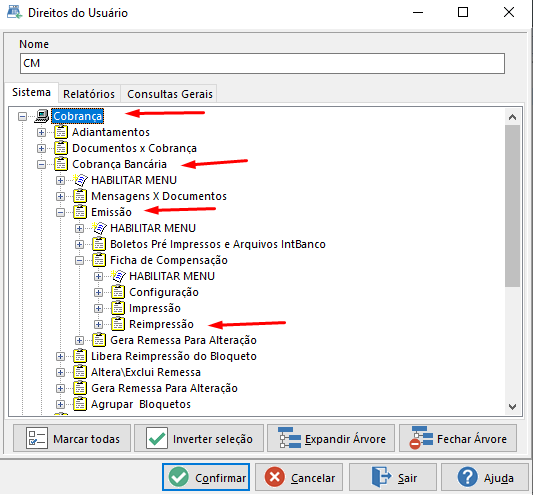Click the Inverter seleção button

(x=199, y=438)
